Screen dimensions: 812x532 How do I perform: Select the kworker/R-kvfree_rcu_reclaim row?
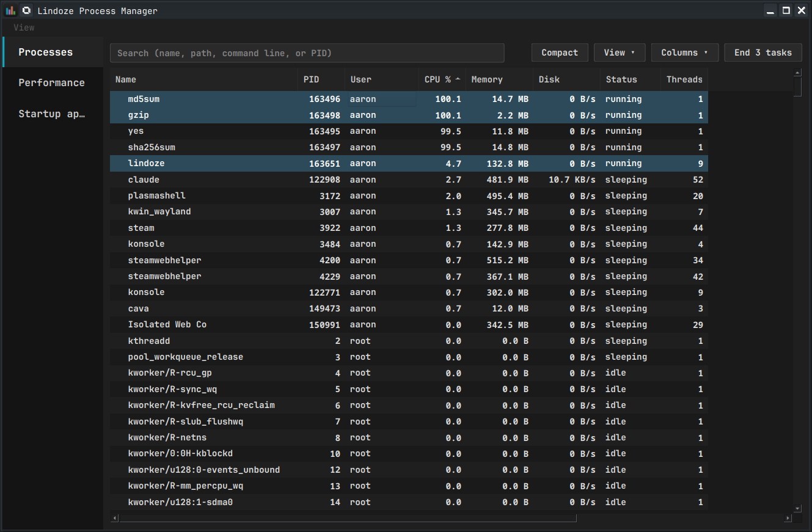[x=409, y=405]
